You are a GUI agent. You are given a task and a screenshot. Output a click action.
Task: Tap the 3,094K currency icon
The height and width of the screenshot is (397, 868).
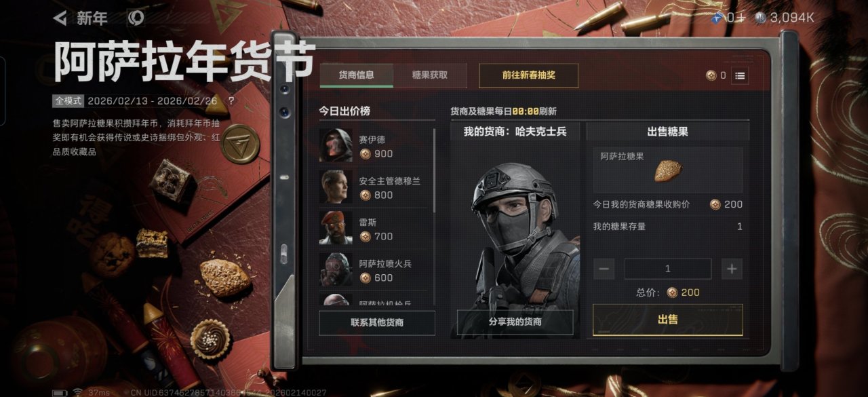point(760,18)
